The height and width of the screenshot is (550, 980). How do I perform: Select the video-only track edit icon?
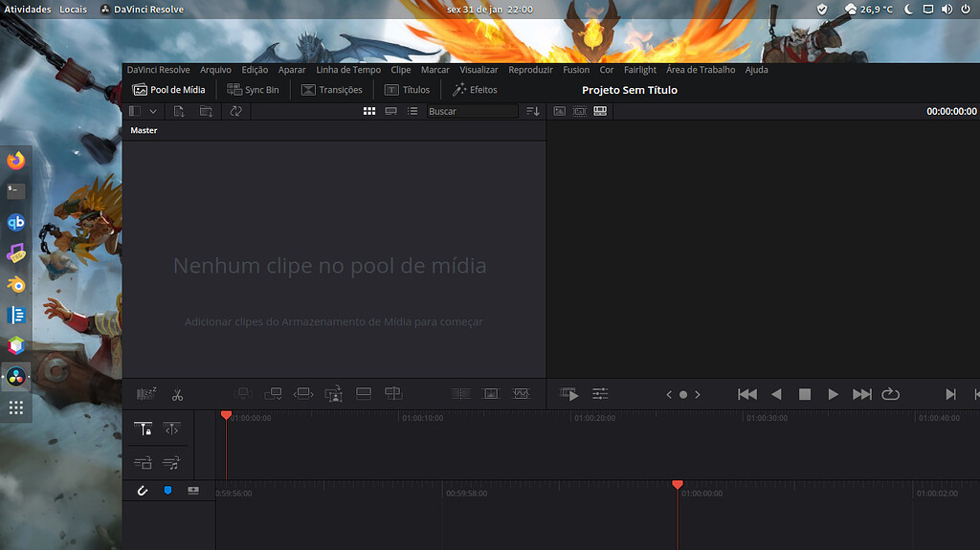[143, 463]
